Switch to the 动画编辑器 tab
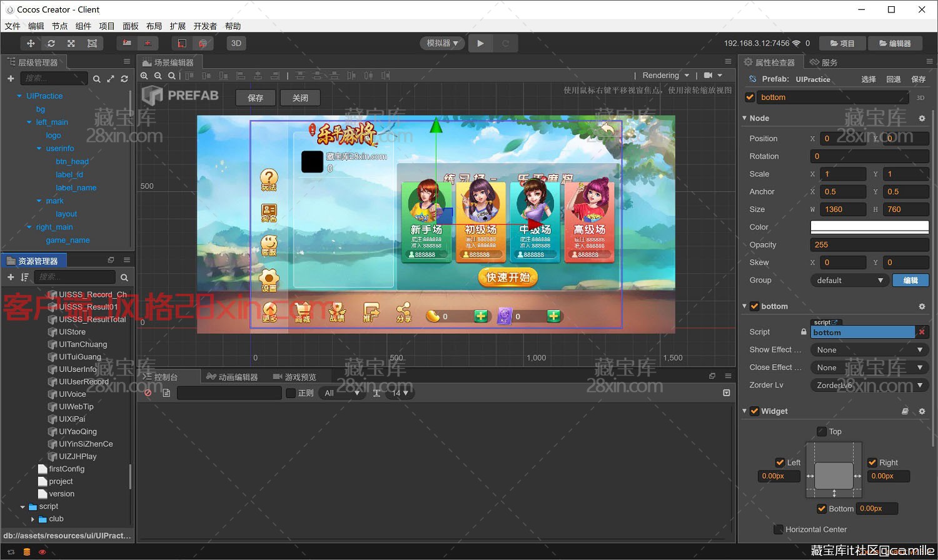938x560 pixels. 232,377
